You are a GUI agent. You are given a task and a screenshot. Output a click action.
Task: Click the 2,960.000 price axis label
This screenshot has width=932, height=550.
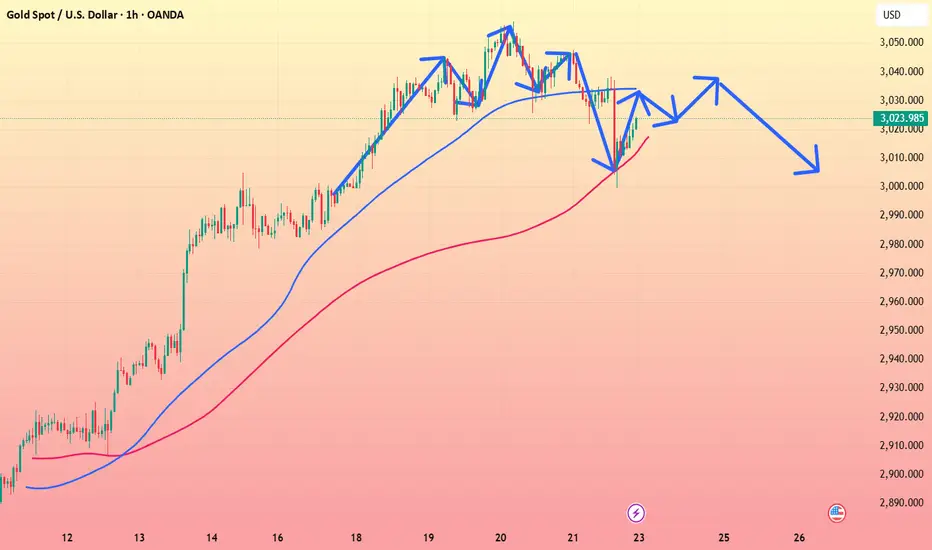tap(902, 301)
